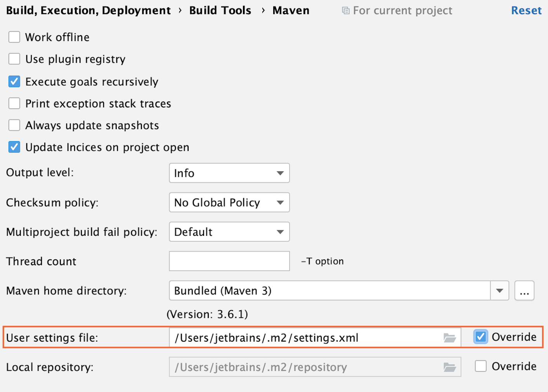Click the ellipsis button beside Maven home dropdown
The width and height of the screenshot is (548, 392).
pos(524,290)
